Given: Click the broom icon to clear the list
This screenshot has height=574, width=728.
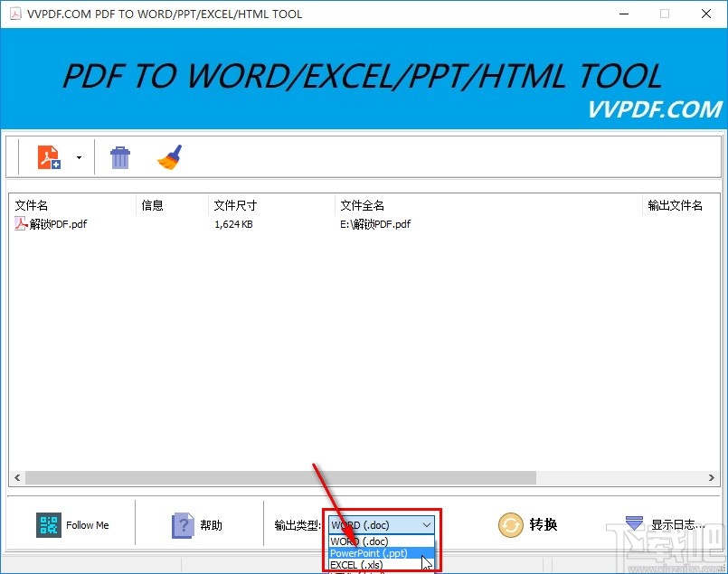Looking at the screenshot, I should click(x=170, y=155).
